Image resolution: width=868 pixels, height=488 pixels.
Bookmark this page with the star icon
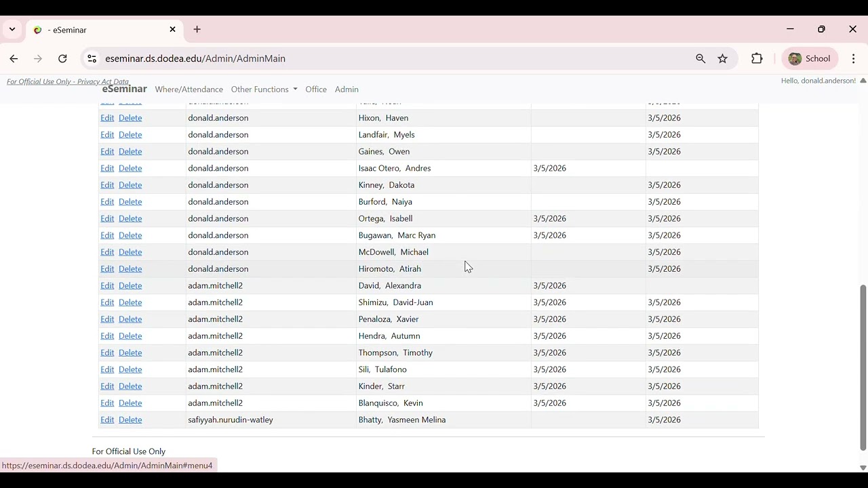coord(723,59)
